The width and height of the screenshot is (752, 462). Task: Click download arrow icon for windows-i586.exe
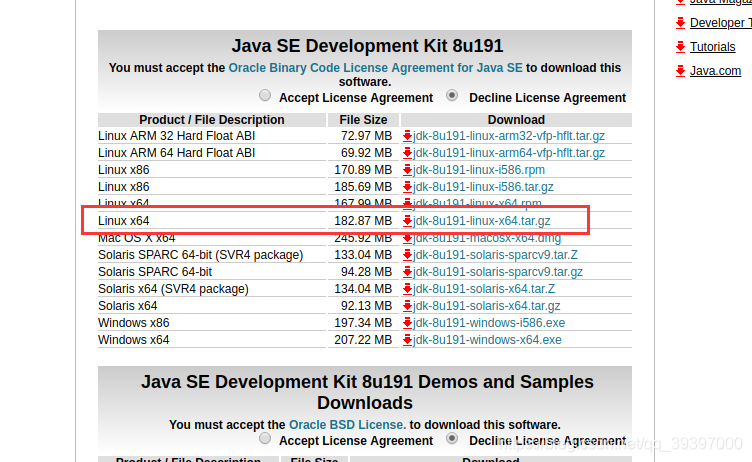tap(407, 323)
